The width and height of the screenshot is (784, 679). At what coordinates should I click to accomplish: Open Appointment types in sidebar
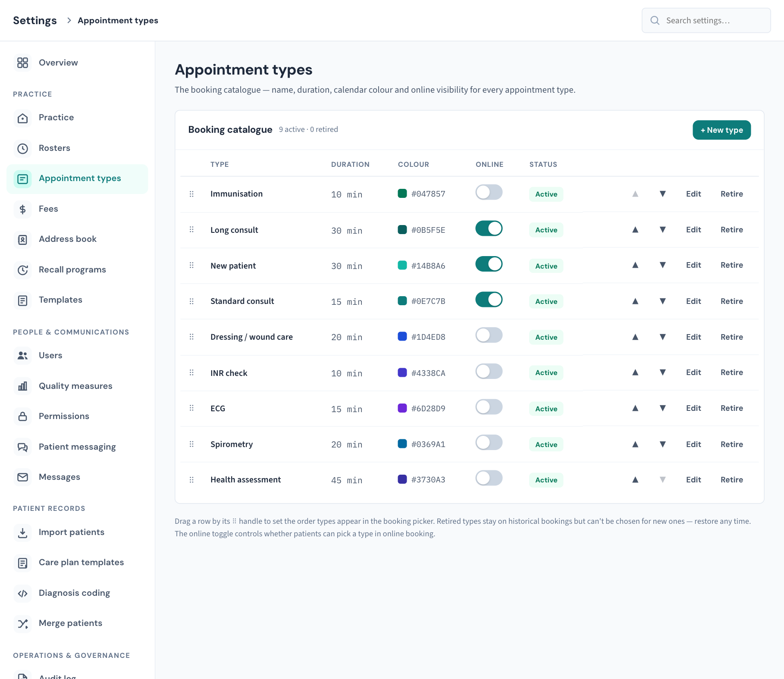click(77, 179)
